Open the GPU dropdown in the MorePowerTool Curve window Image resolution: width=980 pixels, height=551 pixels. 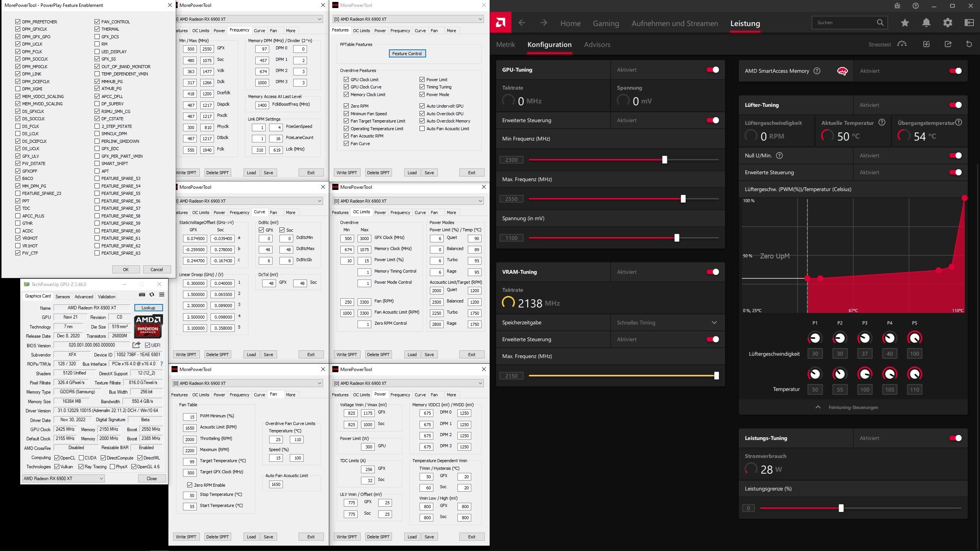[x=249, y=201]
